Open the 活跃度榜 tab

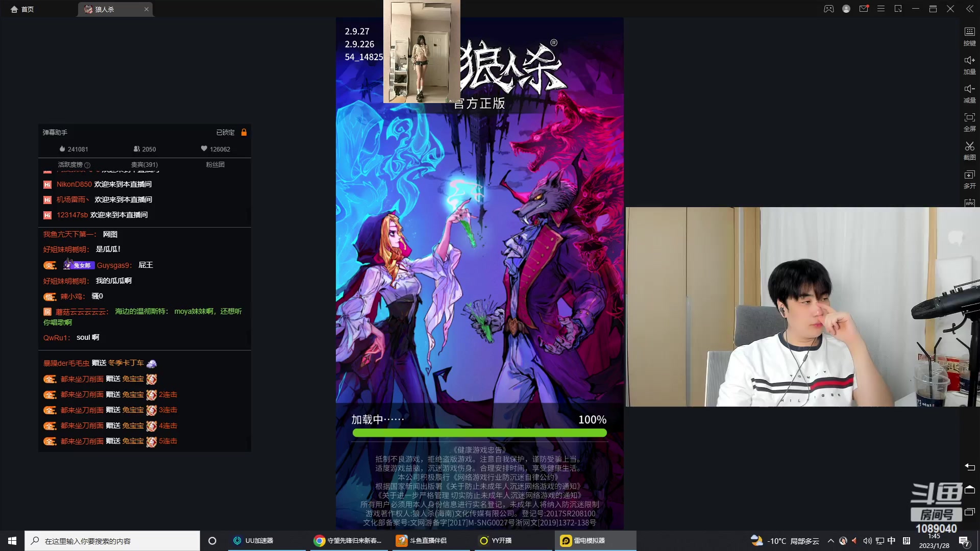[x=70, y=165]
